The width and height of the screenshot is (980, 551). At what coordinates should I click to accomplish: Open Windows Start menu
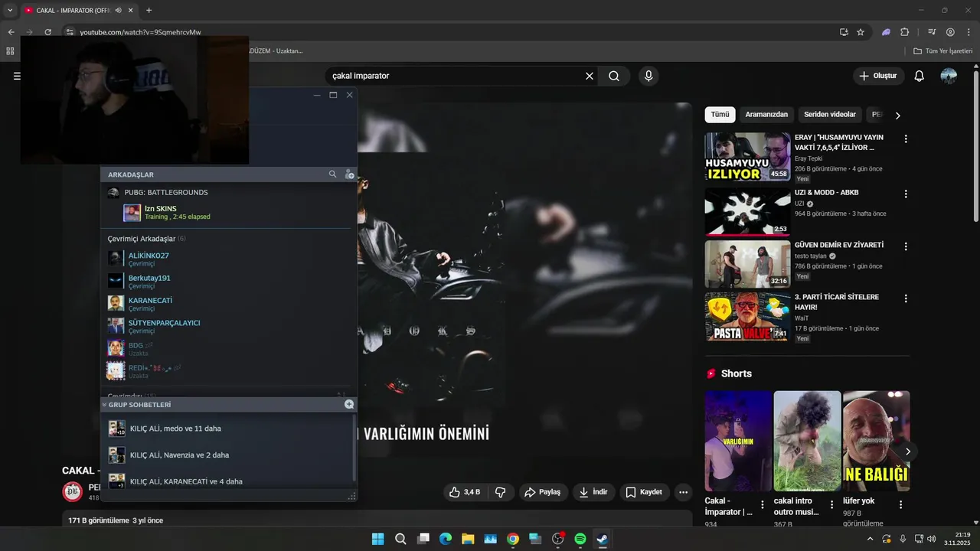click(x=377, y=539)
